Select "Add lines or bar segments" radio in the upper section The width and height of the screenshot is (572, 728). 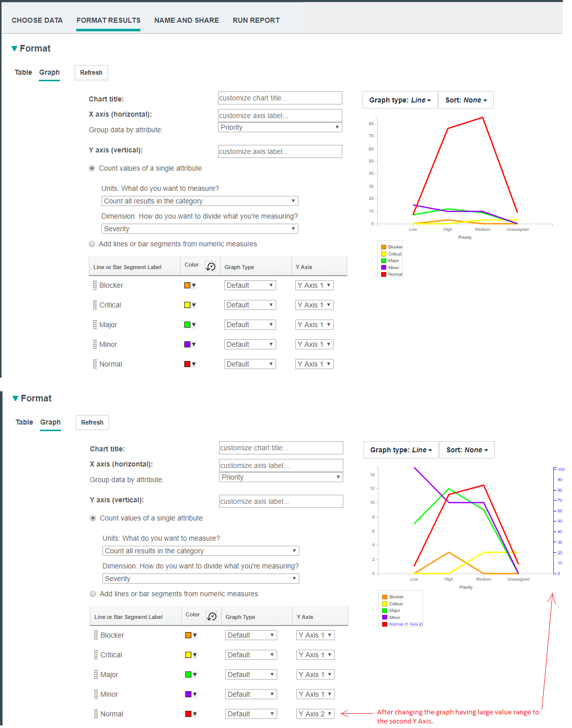tap(92, 244)
